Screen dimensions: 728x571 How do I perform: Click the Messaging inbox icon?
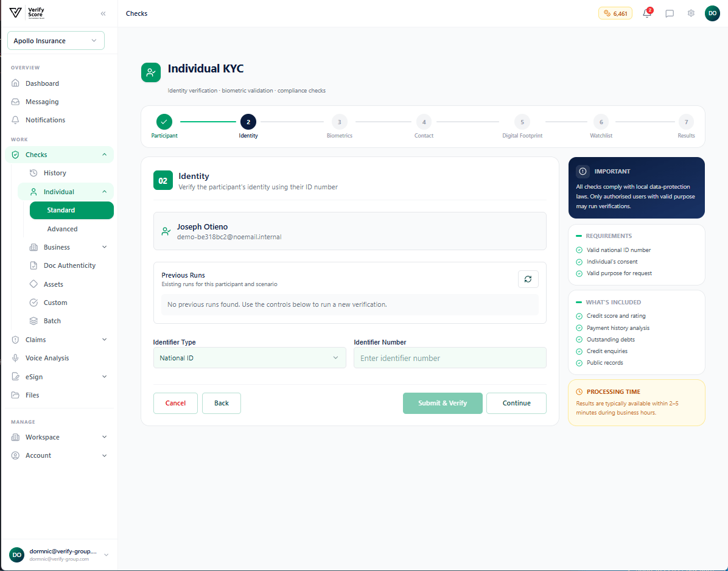click(x=15, y=102)
